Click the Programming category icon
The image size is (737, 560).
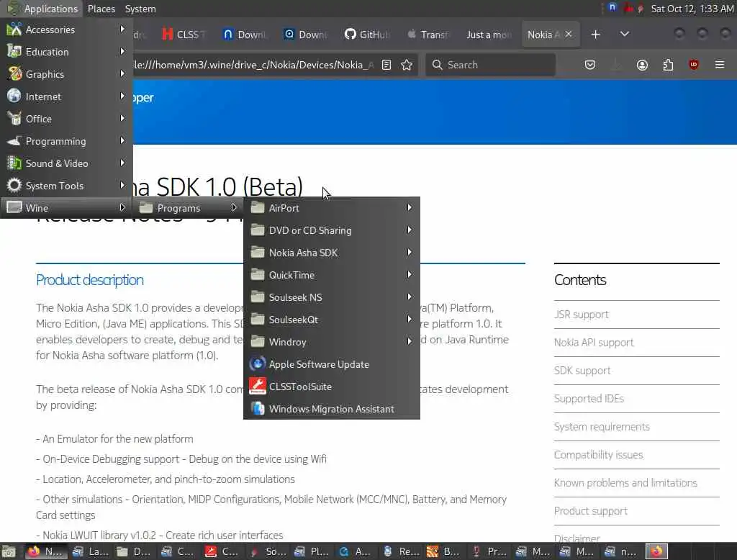coord(14,140)
